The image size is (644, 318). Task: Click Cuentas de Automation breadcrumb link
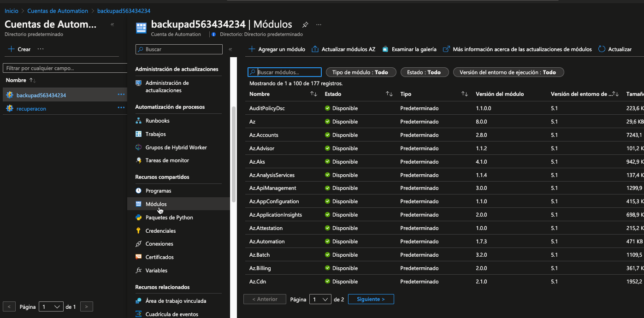[x=58, y=11]
